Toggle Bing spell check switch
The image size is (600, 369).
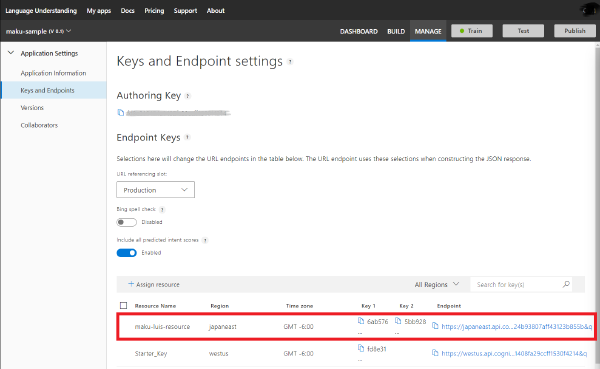point(126,222)
